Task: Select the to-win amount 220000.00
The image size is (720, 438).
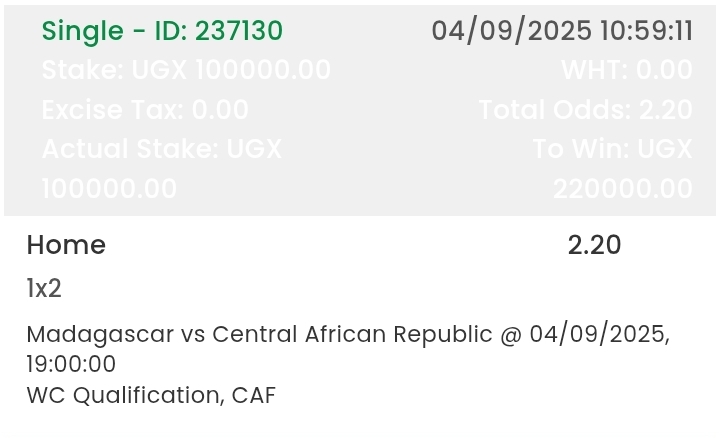Action: (623, 188)
